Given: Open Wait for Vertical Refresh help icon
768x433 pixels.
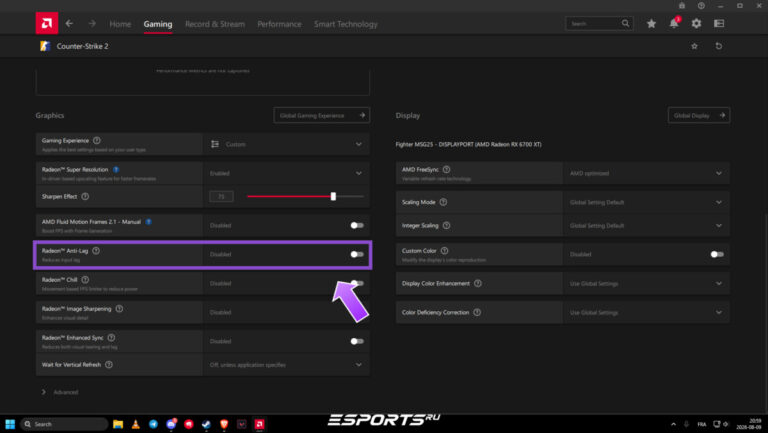Looking at the screenshot, I should pyautogui.click(x=109, y=364).
